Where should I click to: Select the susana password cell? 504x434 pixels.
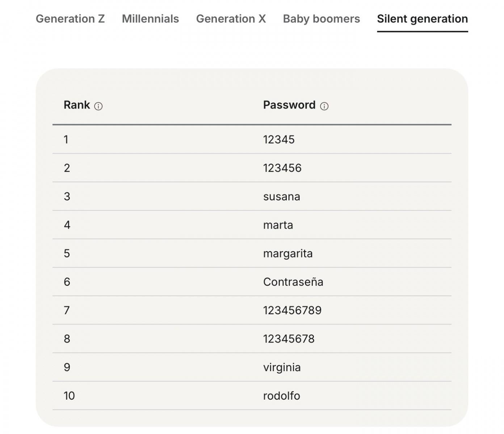(x=281, y=197)
